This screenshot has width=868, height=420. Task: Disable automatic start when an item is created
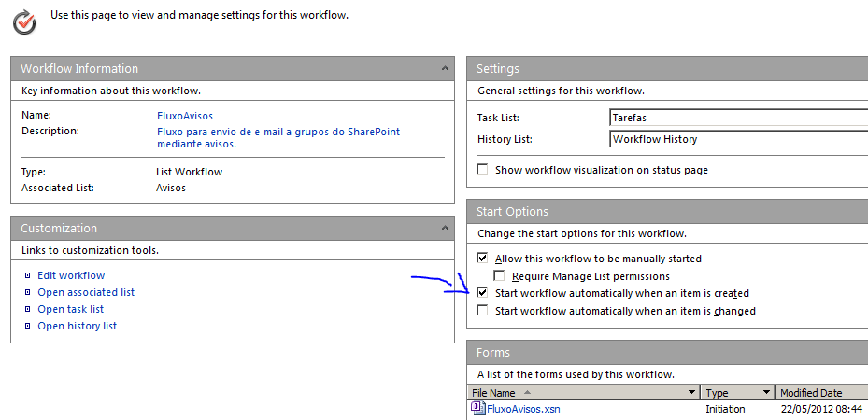click(482, 293)
